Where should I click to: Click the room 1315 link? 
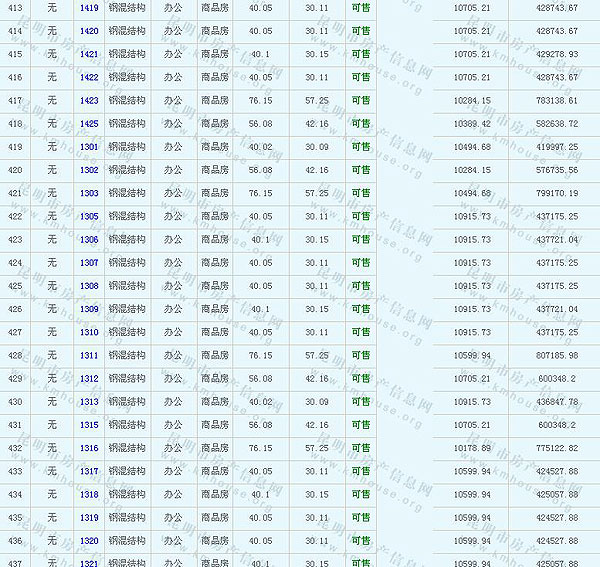[89, 425]
